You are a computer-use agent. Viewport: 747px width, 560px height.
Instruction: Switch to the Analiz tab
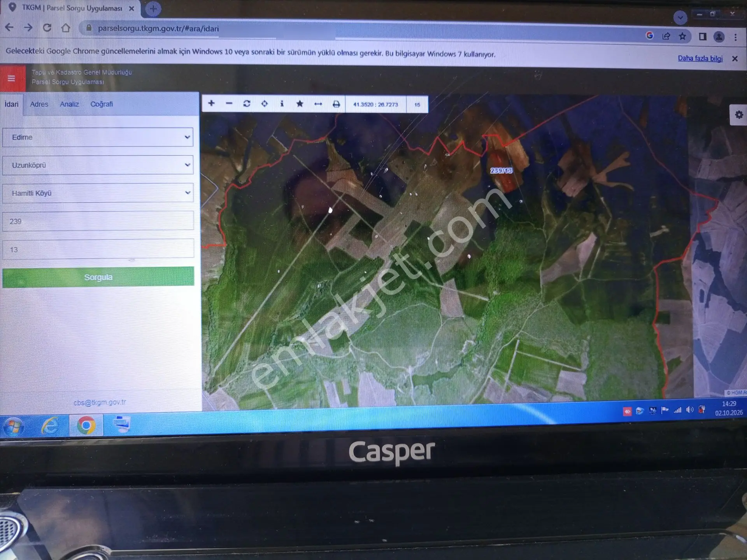[x=69, y=104]
